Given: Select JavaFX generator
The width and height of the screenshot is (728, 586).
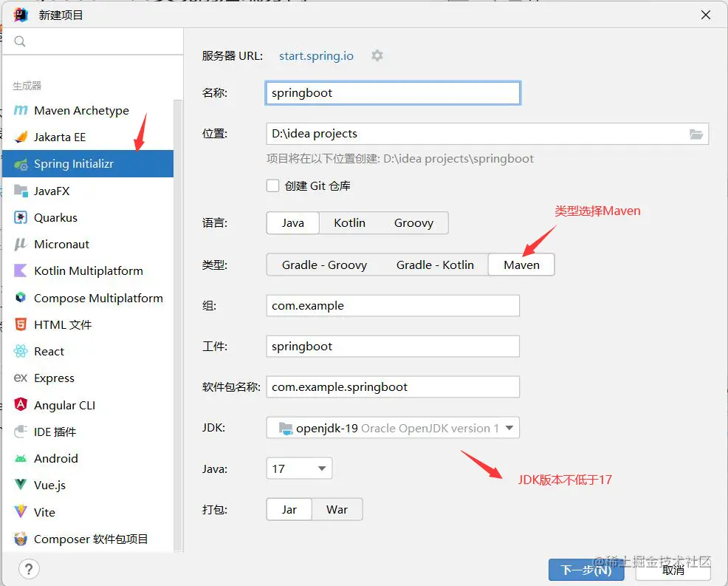Looking at the screenshot, I should coord(88,191).
